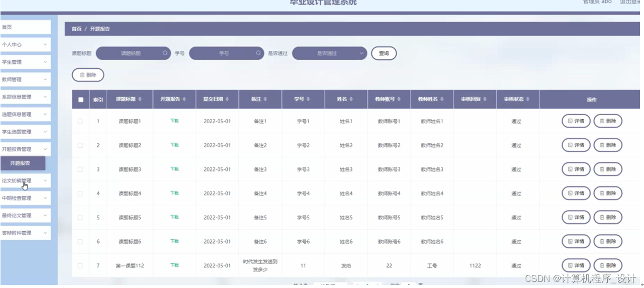The height and width of the screenshot is (288, 644).
Task: Tick checkbox for row 课题标题5
Action: pos(80,218)
